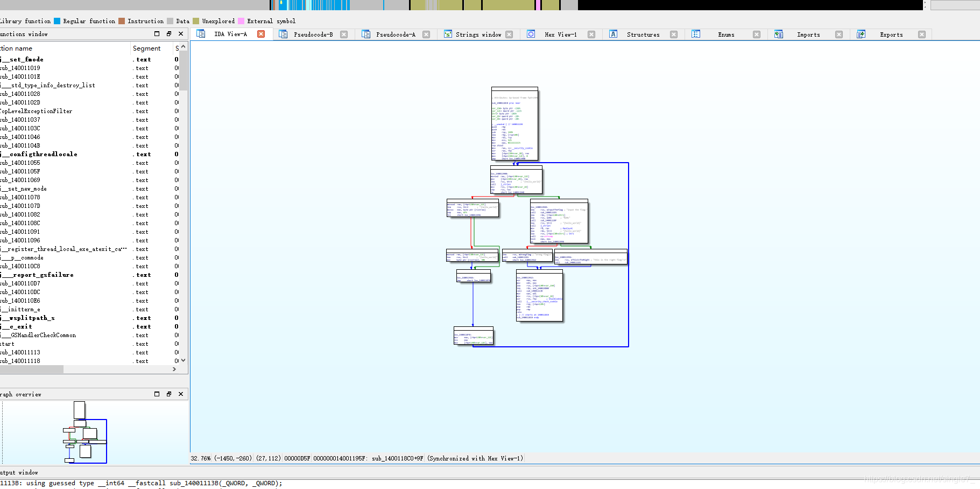Select __GSHandlerCheckCommon function row
The width and height of the screenshot is (980, 489).
coord(89,335)
